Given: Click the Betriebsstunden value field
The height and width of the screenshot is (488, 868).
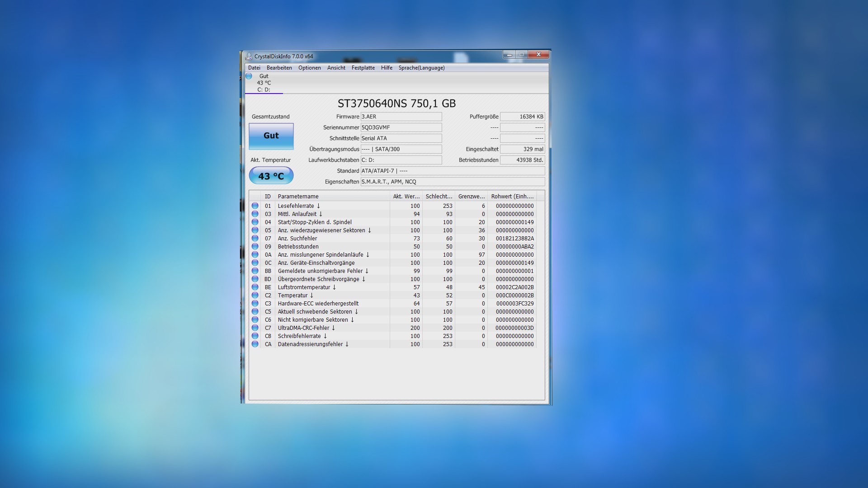Looking at the screenshot, I should click(x=522, y=160).
